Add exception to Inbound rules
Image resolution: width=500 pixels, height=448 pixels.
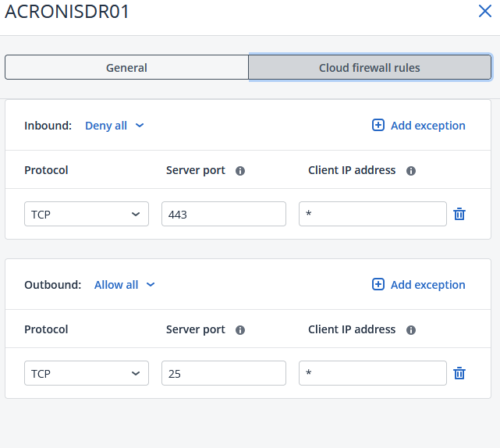pos(419,126)
